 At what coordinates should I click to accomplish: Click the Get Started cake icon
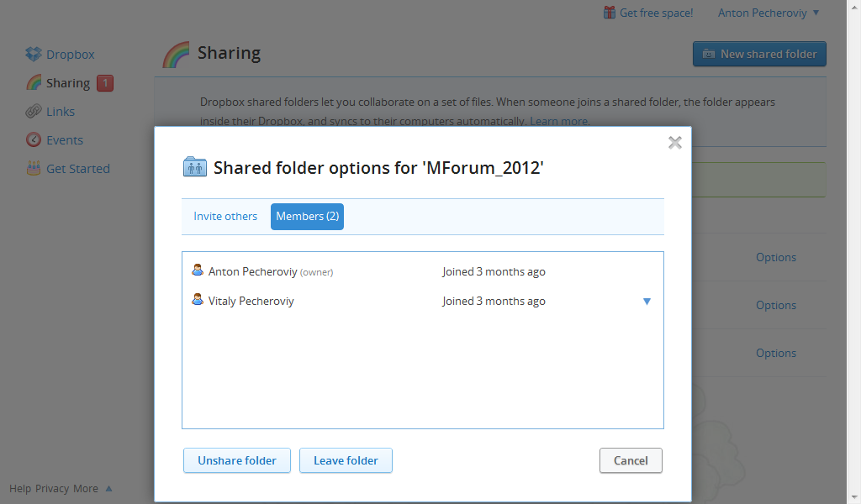pos(34,169)
